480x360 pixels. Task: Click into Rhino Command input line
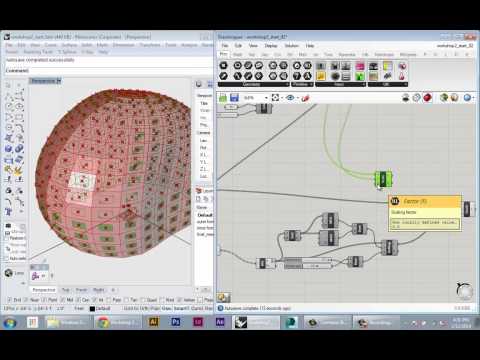108,71
